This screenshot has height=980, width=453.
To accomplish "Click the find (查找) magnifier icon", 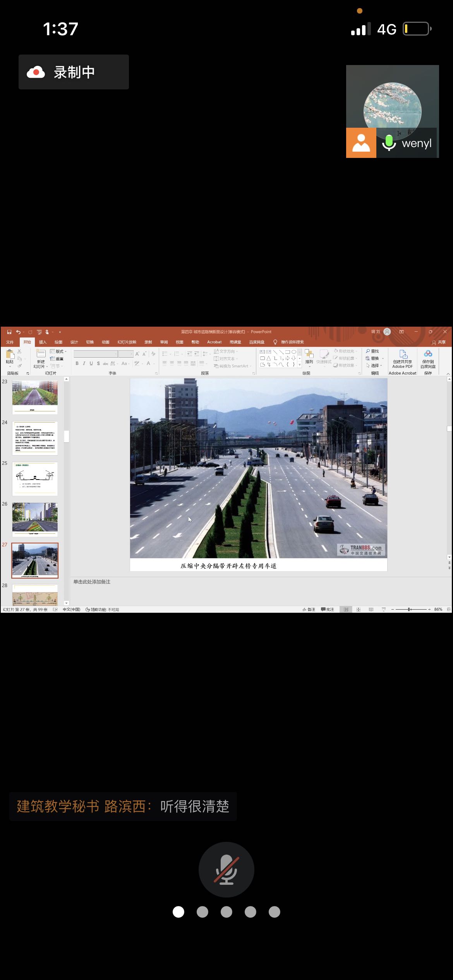I will [x=368, y=351].
